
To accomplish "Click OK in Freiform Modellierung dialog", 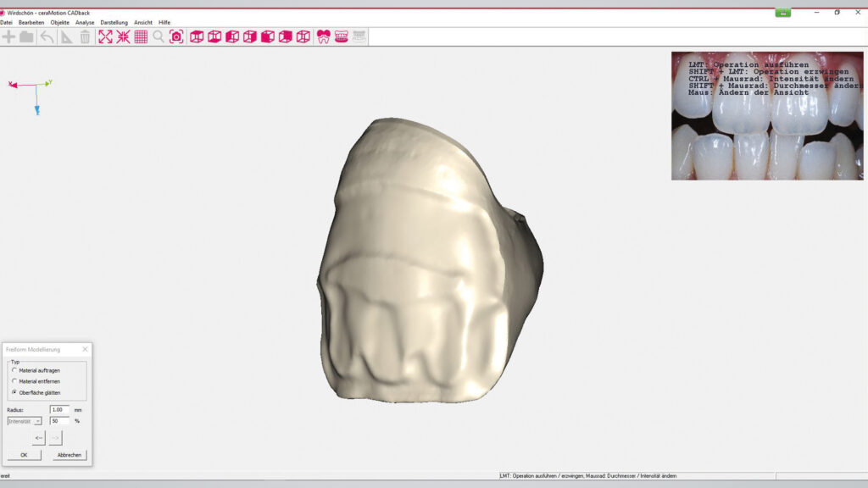I will point(24,455).
